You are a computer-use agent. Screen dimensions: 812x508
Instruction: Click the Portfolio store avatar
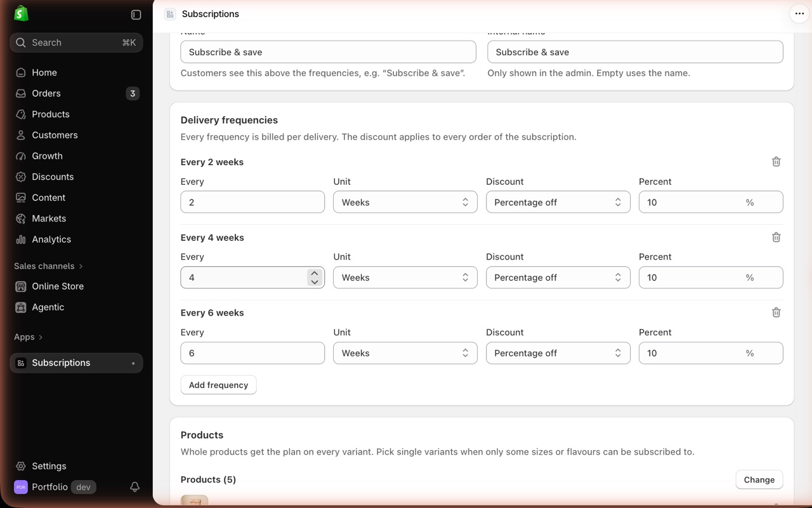[21, 487]
